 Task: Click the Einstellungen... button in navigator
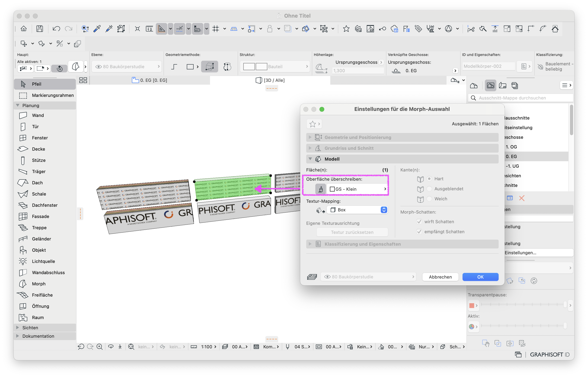[539, 253]
